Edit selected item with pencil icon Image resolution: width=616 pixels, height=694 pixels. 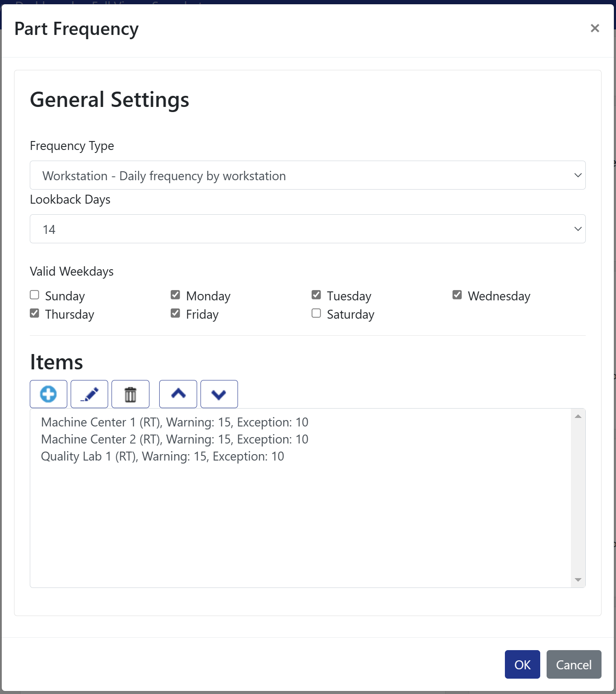[x=89, y=394]
